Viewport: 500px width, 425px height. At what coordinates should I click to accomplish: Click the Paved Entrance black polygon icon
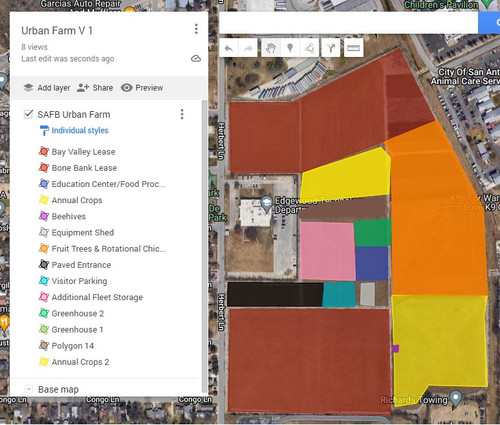pos(44,265)
